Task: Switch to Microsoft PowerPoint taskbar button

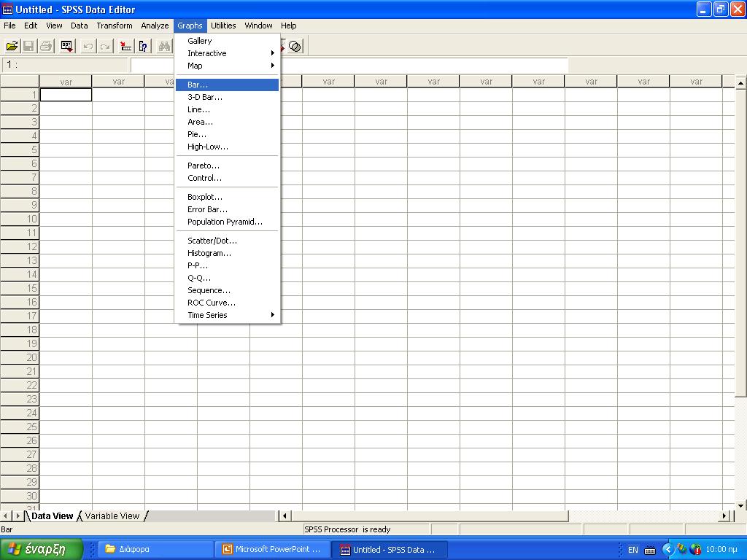Action: (x=273, y=550)
